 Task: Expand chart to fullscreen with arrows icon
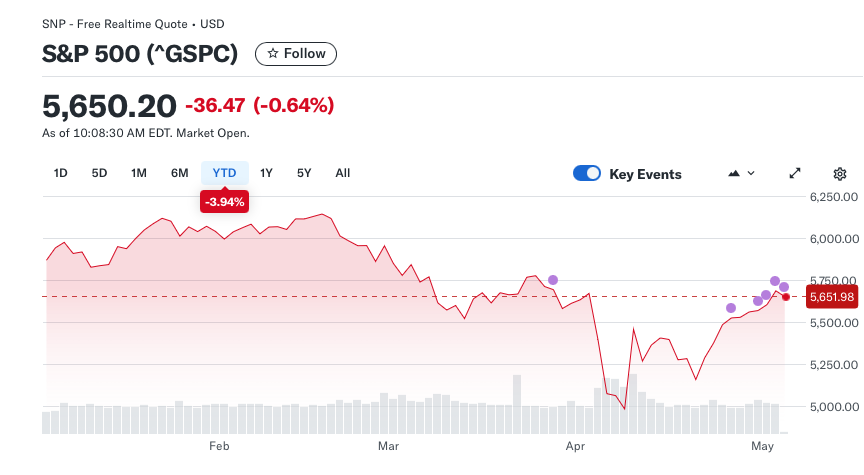tap(795, 174)
